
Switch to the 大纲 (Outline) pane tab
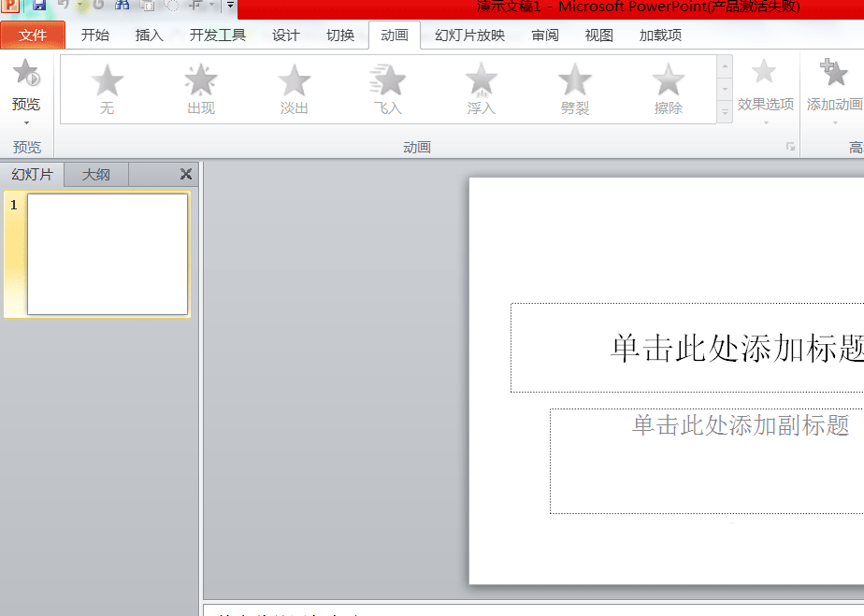coord(94,174)
